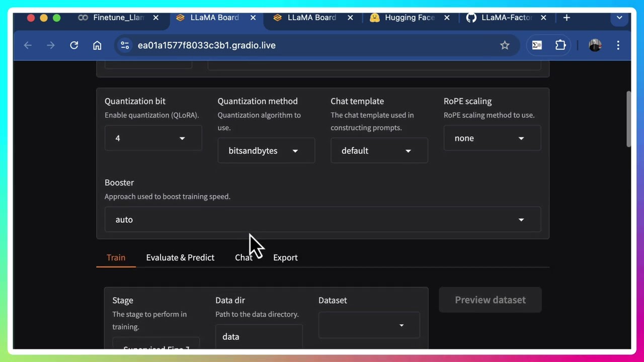
Task: Close the Hugging Face tab
Action: click(x=447, y=18)
